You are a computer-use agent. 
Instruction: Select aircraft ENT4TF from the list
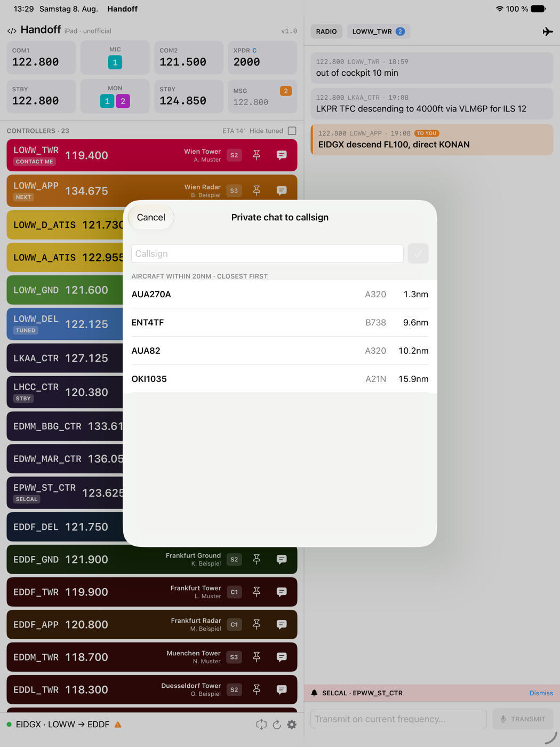(280, 322)
